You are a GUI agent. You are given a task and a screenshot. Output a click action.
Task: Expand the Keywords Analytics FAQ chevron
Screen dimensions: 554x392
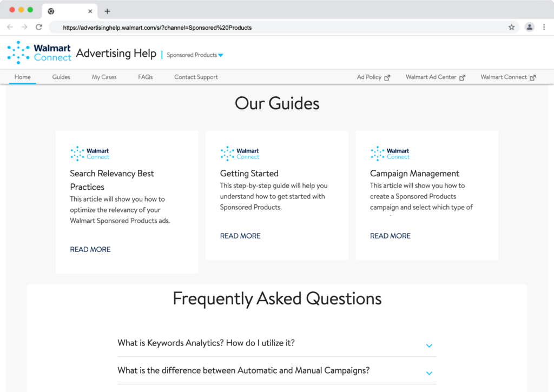tap(429, 346)
